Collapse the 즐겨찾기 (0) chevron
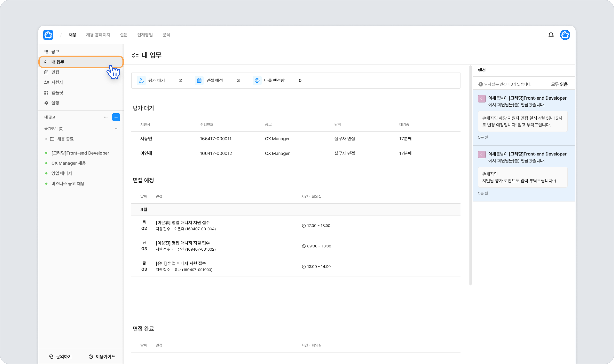The height and width of the screenshot is (364, 614). tap(116, 129)
